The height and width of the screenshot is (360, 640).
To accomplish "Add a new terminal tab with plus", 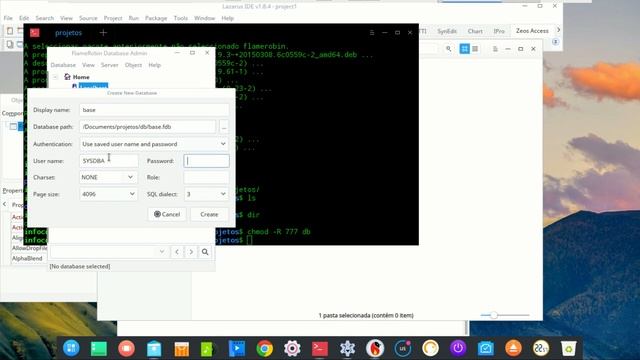I will pos(103,33).
